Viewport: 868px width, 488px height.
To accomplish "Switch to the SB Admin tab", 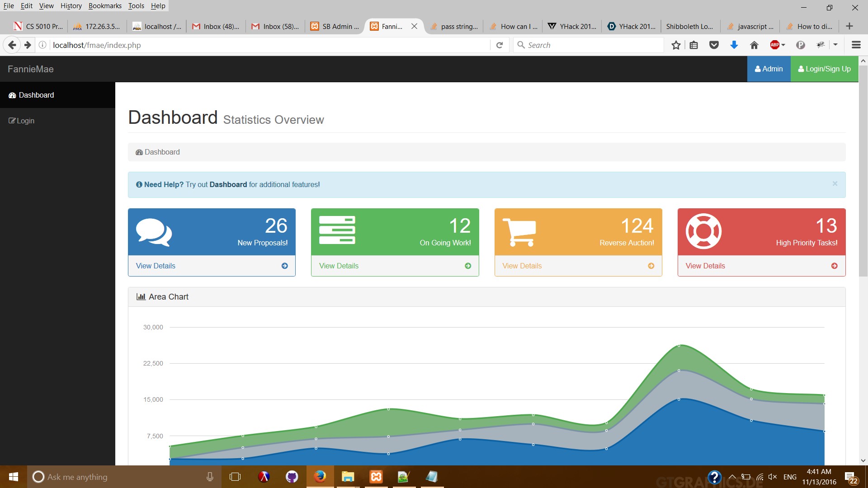I will coord(335,27).
